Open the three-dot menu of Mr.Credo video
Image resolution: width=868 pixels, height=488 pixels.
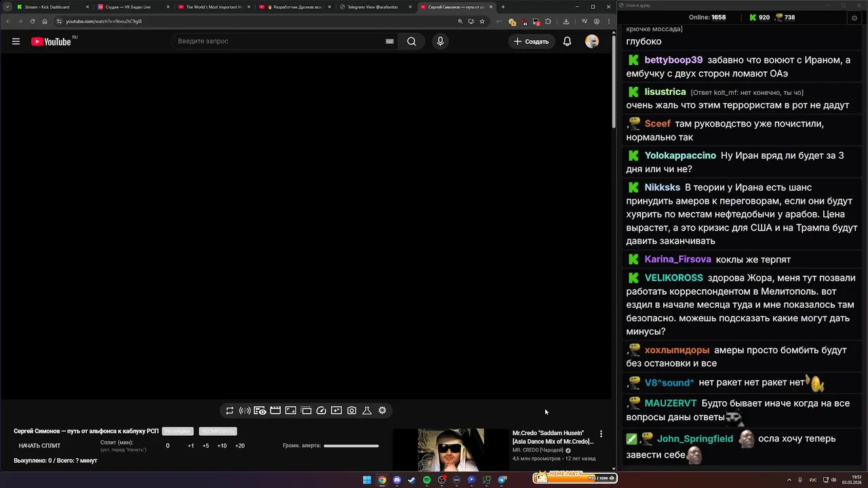coord(601,434)
